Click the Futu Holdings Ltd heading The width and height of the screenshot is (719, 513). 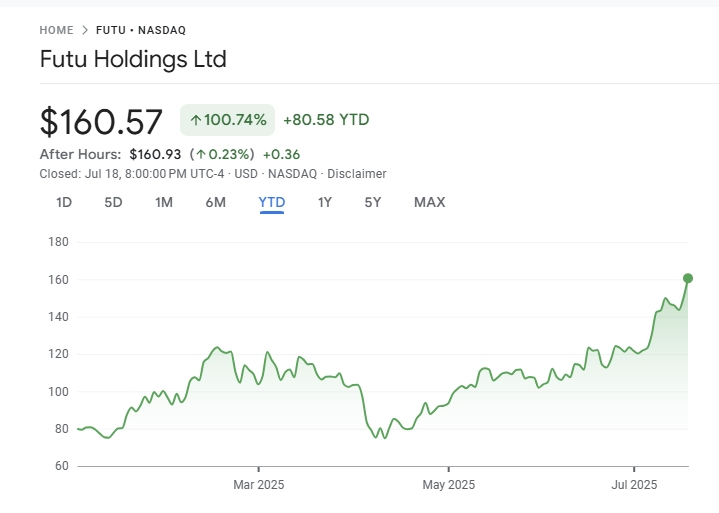pyautogui.click(x=133, y=59)
